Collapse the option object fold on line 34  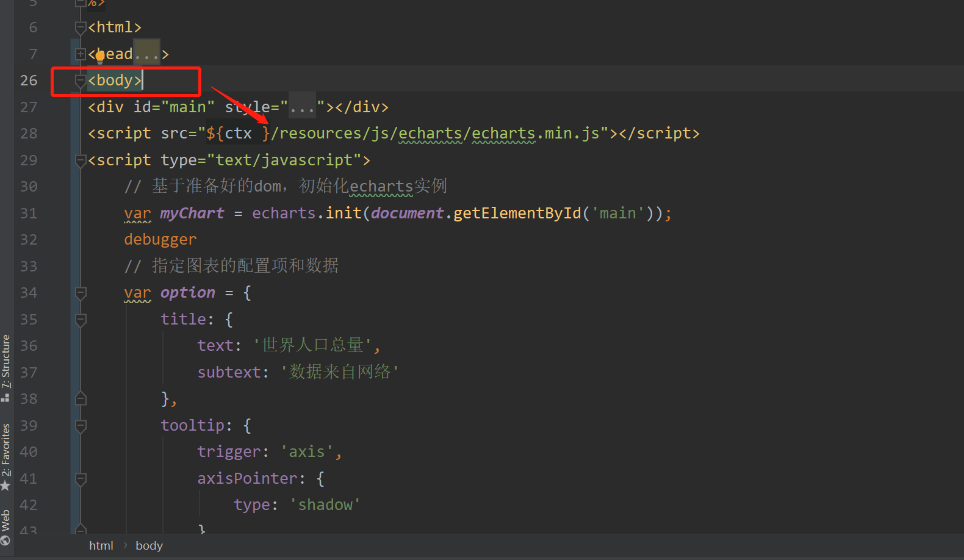tap(81, 293)
